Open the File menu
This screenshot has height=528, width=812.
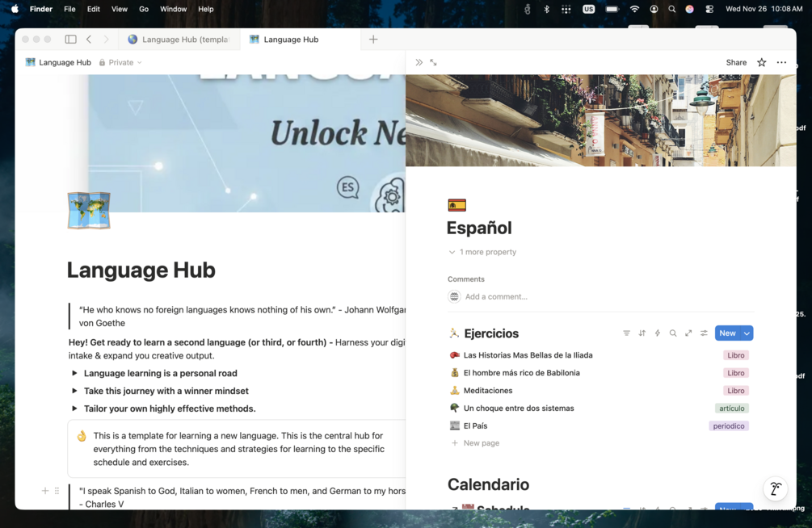click(69, 9)
